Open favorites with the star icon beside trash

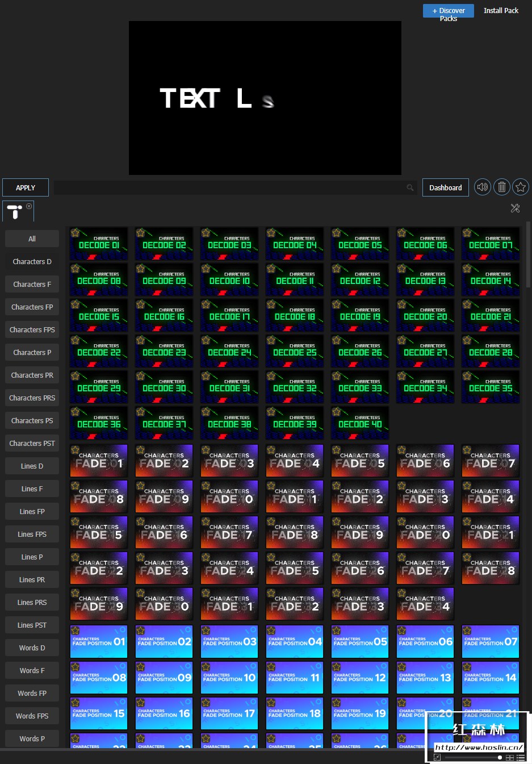point(521,187)
